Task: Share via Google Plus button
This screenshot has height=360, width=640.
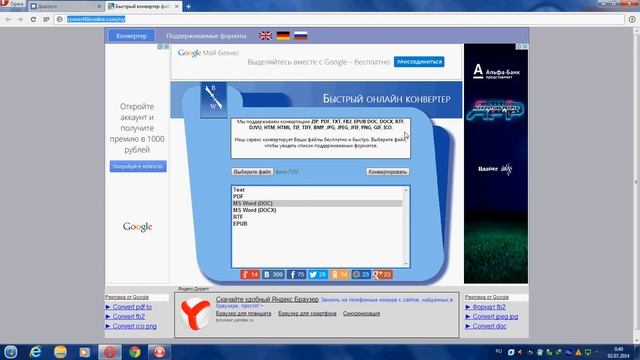Action: 382,275
